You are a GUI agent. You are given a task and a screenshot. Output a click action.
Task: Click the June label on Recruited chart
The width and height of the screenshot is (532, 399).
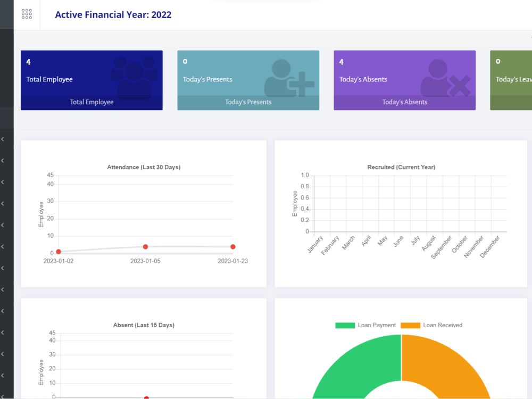click(x=398, y=241)
